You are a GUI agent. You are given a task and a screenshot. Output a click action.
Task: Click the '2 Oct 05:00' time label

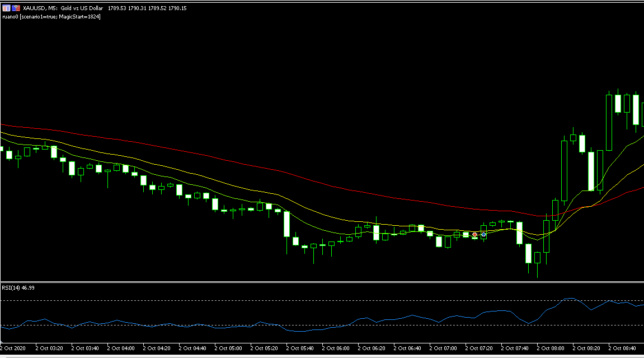pyautogui.click(x=228, y=348)
